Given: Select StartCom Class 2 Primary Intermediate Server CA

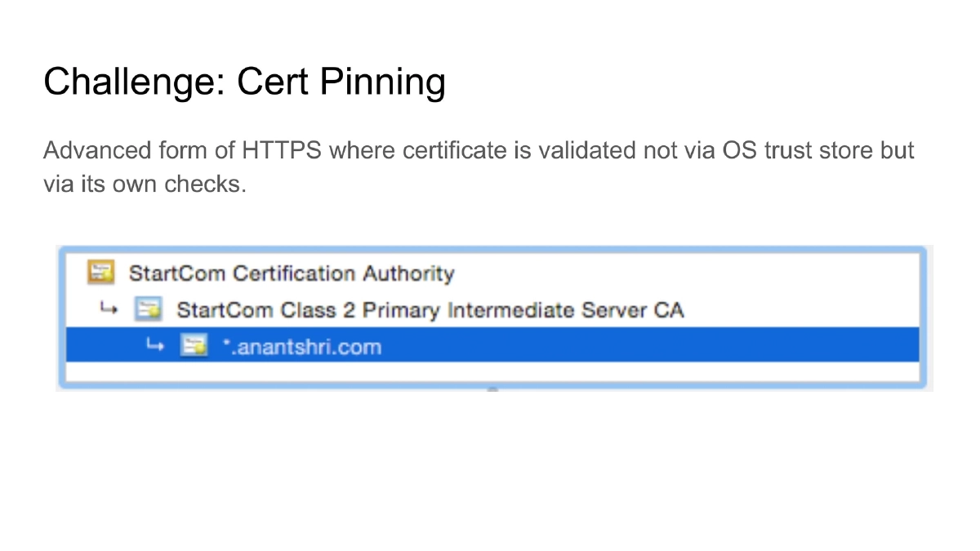Looking at the screenshot, I should [430, 310].
